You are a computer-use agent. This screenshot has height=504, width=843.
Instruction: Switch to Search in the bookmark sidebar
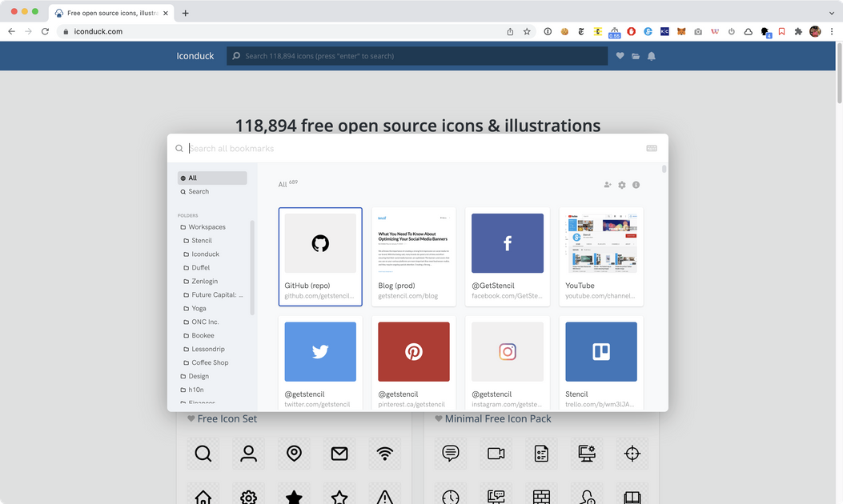pyautogui.click(x=198, y=191)
